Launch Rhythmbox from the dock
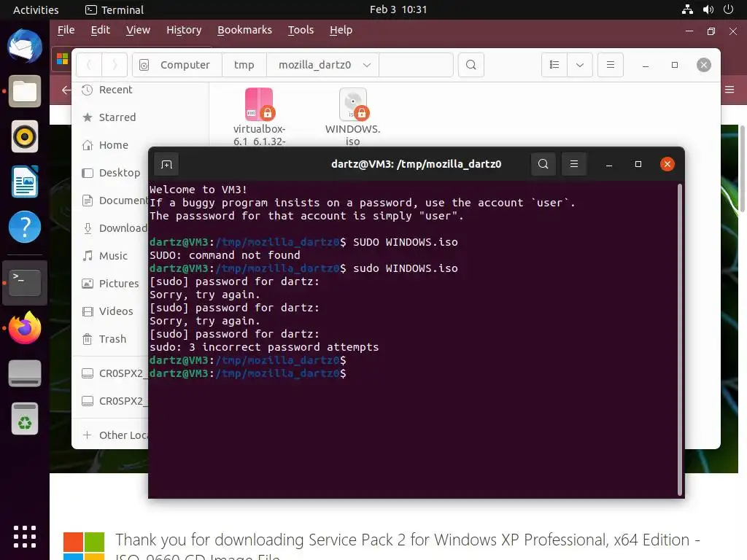 (x=25, y=136)
